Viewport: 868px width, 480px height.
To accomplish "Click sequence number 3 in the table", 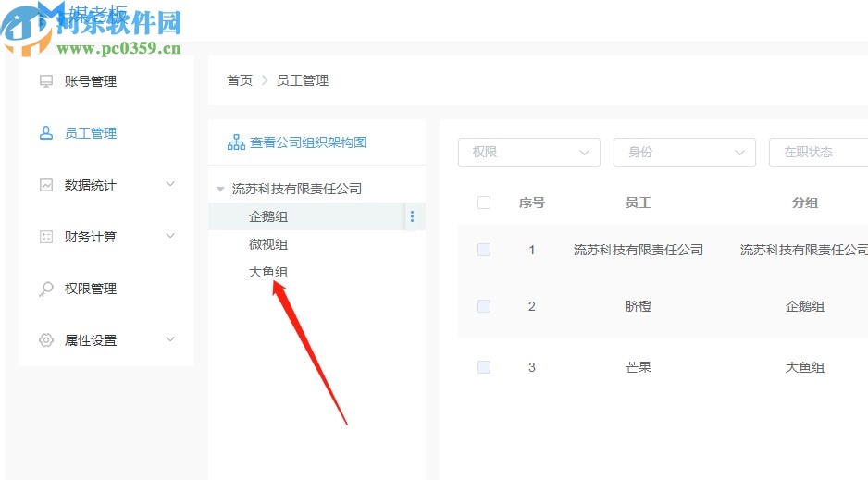I will tap(532, 367).
